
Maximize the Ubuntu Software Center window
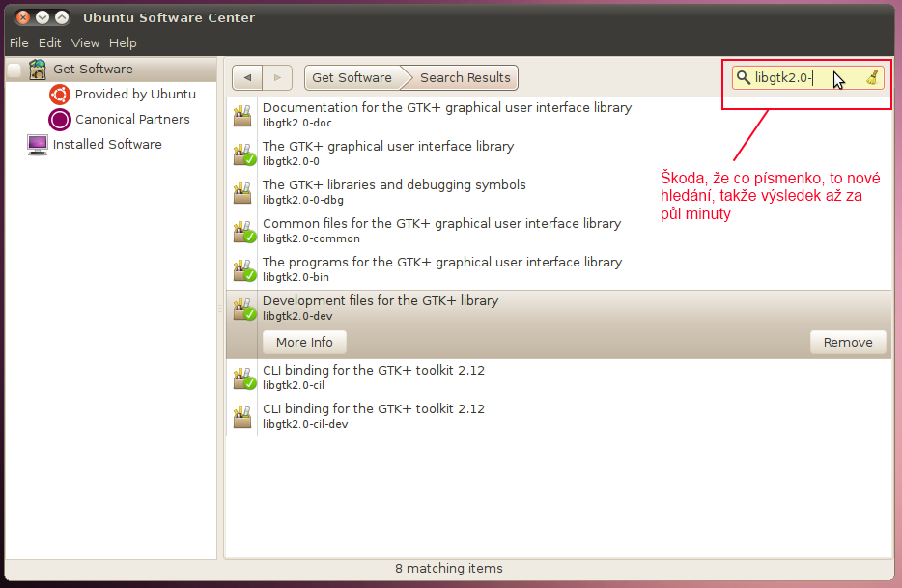(62, 17)
